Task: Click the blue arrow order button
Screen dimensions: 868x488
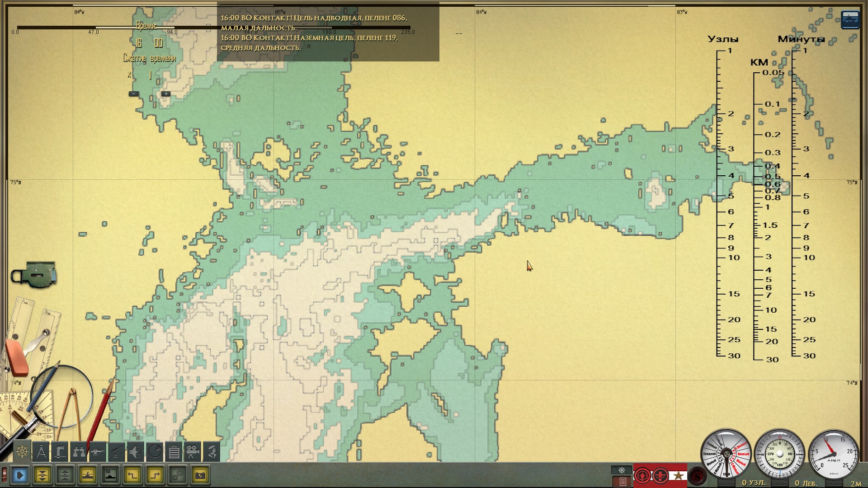Action: click(x=20, y=475)
